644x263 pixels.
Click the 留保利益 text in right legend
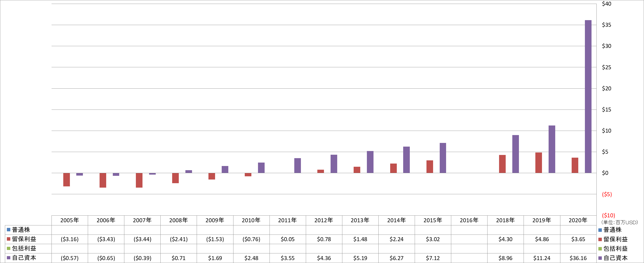coord(616,239)
